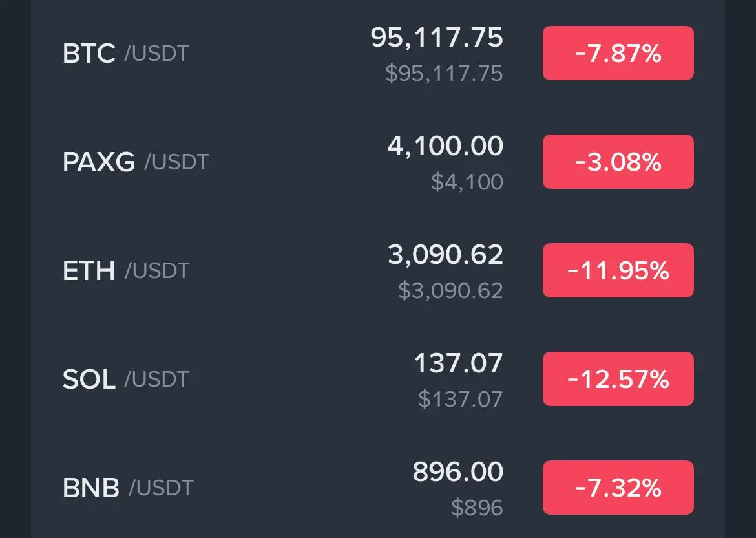Tap the BNB -7.32% change badge
This screenshot has height=538, width=756.
(x=618, y=488)
